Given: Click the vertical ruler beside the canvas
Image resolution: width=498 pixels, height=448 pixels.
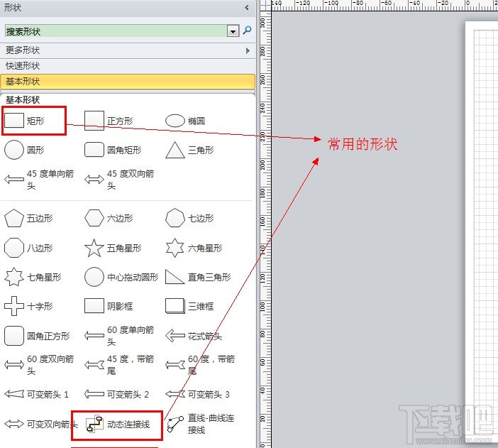Looking at the screenshot, I should (x=265, y=229).
